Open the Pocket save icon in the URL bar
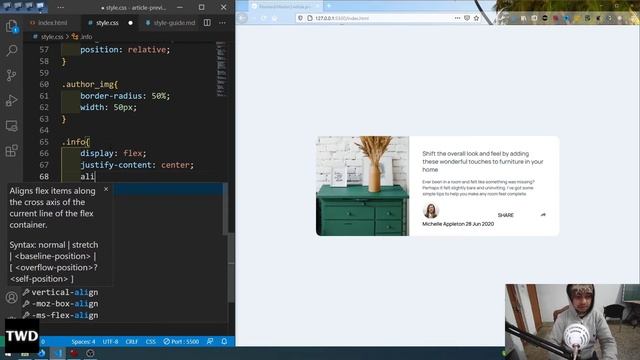This screenshot has width=640, height=360. [467, 18]
